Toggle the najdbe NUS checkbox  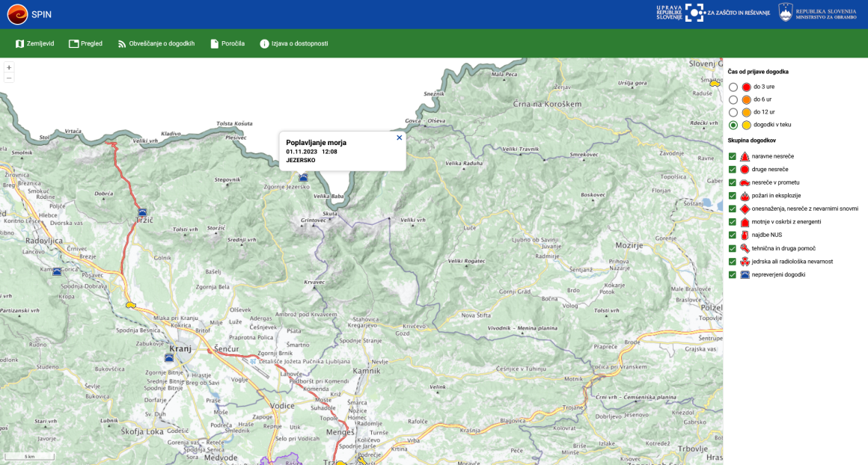point(733,235)
